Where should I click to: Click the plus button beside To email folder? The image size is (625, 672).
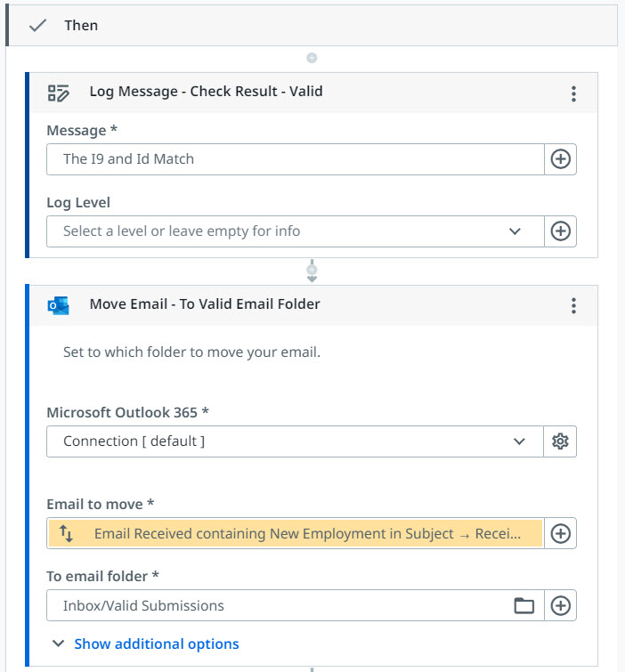(x=560, y=606)
